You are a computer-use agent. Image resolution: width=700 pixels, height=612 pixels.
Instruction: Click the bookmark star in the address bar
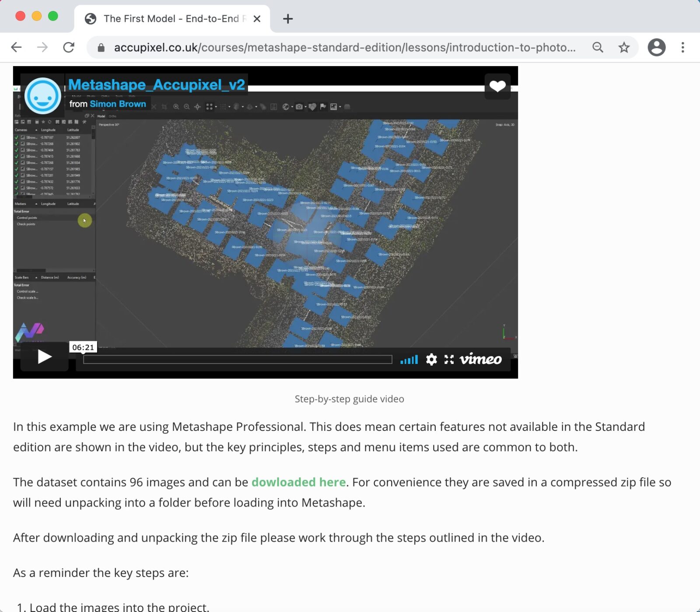(623, 47)
